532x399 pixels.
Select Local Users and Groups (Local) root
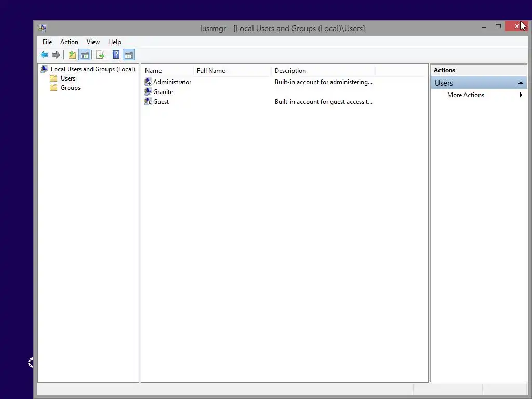pos(92,69)
